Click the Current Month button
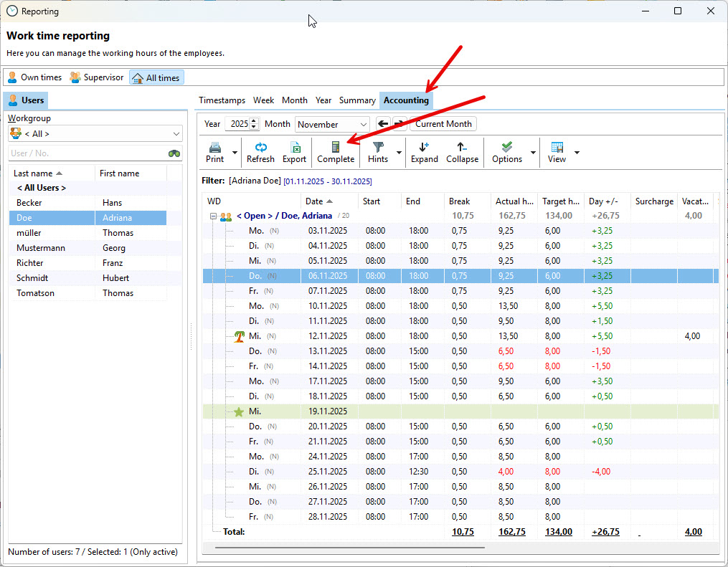This screenshot has height=567, width=728. (x=443, y=124)
